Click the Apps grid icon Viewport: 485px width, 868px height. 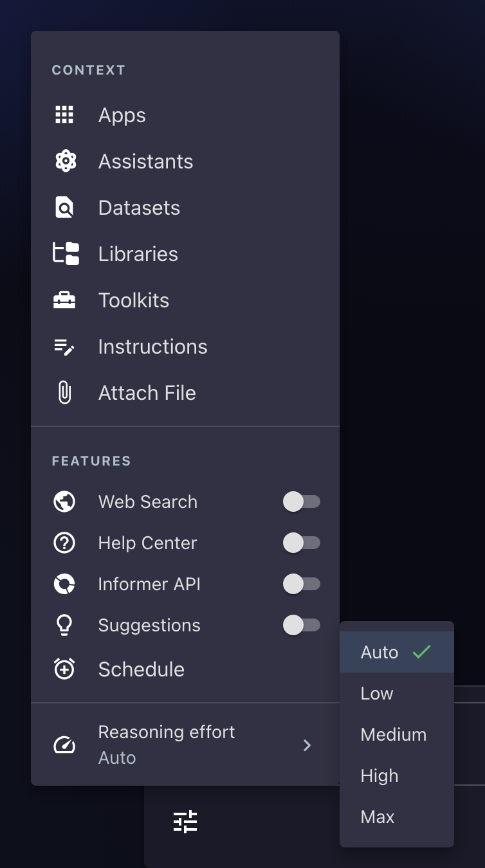(64, 115)
